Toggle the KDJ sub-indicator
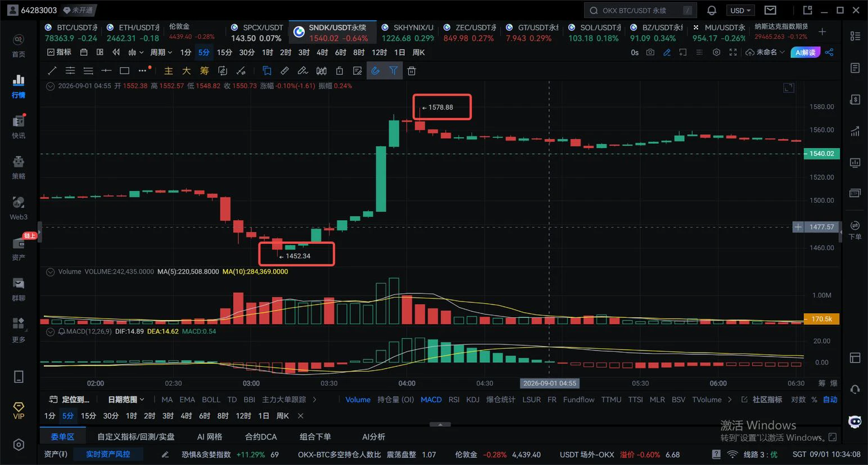The width and height of the screenshot is (868, 465). (473, 400)
